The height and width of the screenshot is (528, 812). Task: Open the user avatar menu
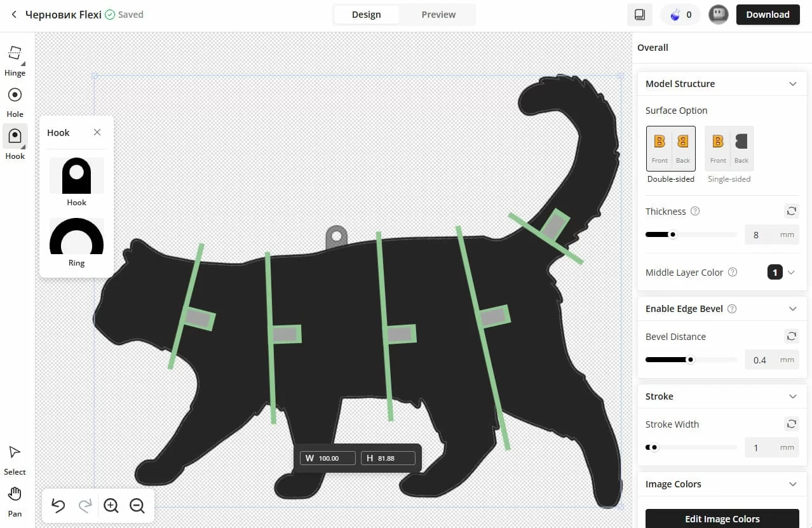[x=719, y=15]
